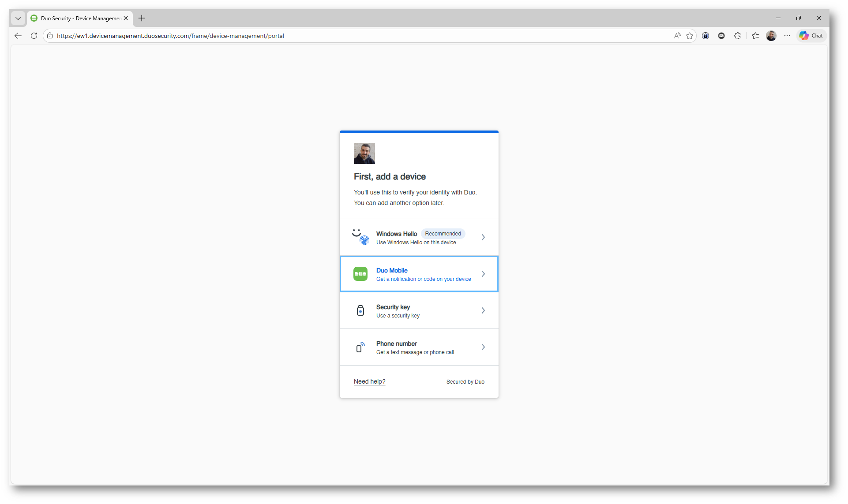
Task: Click the green Duo Mobile app icon
Action: pyautogui.click(x=360, y=274)
